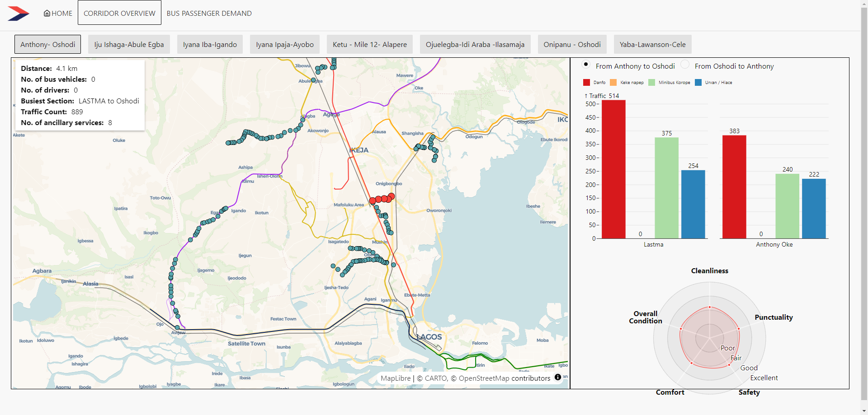Click the Busiest Section LASTMA to Oshodi text
Screen dimensions: 868x415
[x=80, y=101]
